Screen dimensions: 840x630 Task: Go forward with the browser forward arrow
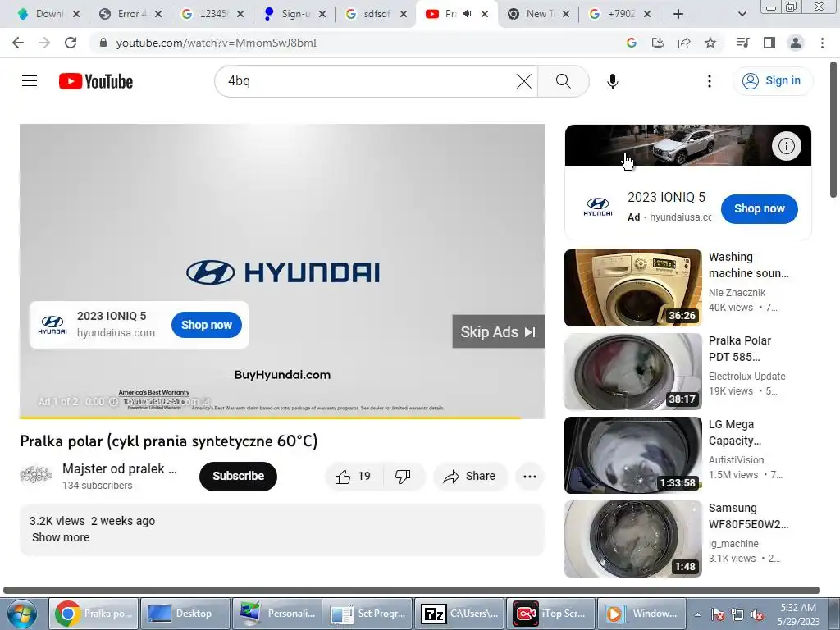coord(44,43)
